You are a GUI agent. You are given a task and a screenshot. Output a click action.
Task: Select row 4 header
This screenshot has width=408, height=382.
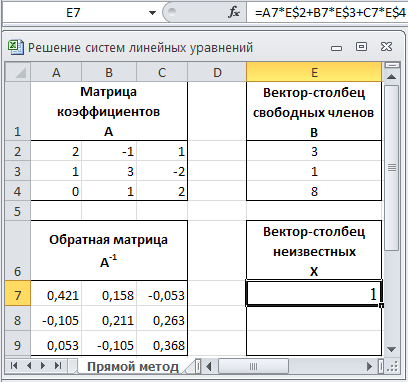pyautogui.click(x=18, y=191)
